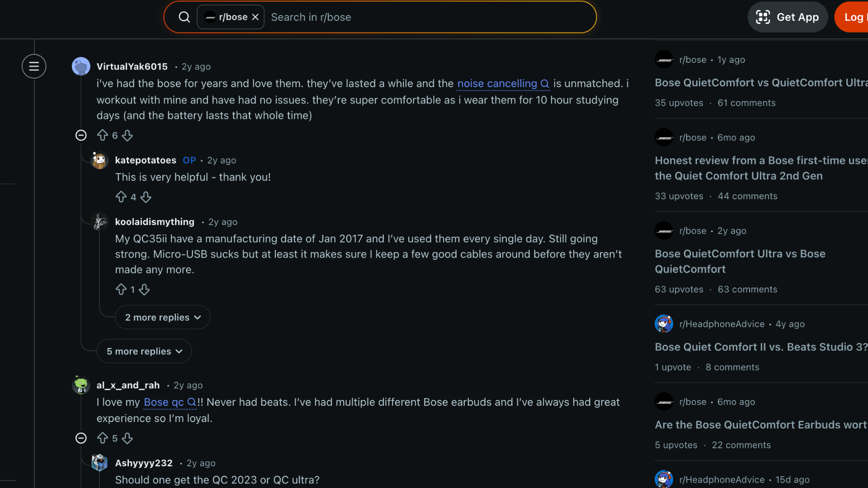Collapse al_x_and_rah's comment thread

[81, 438]
